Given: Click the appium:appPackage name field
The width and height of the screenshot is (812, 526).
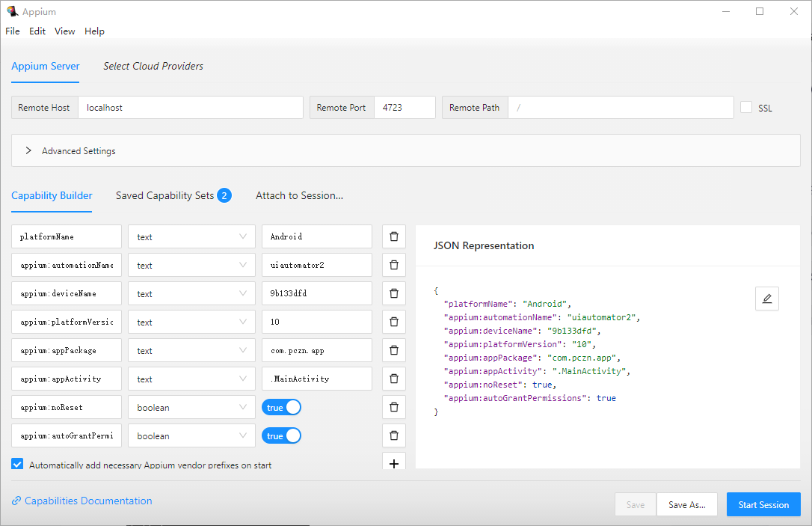Looking at the screenshot, I should pyautogui.click(x=67, y=350).
